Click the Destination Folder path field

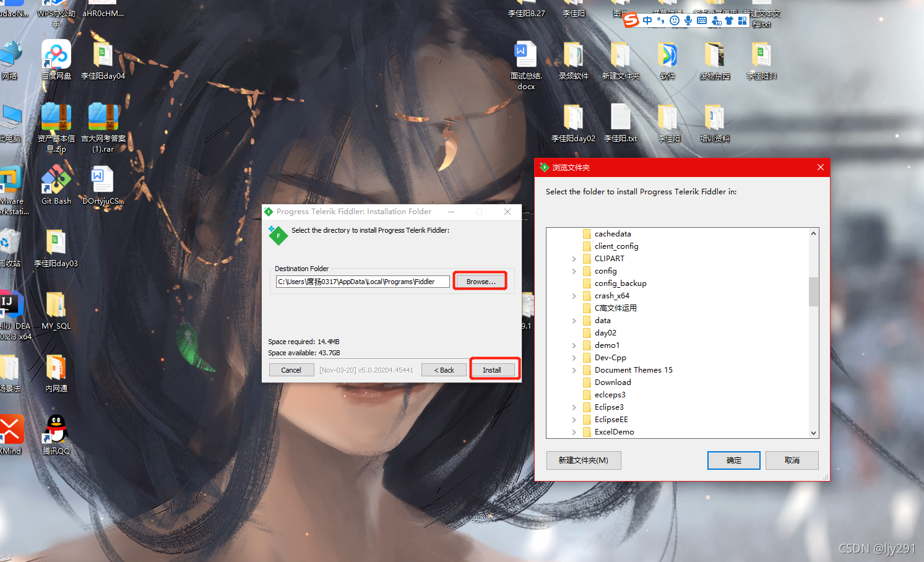pyautogui.click(x=363, y=282)
